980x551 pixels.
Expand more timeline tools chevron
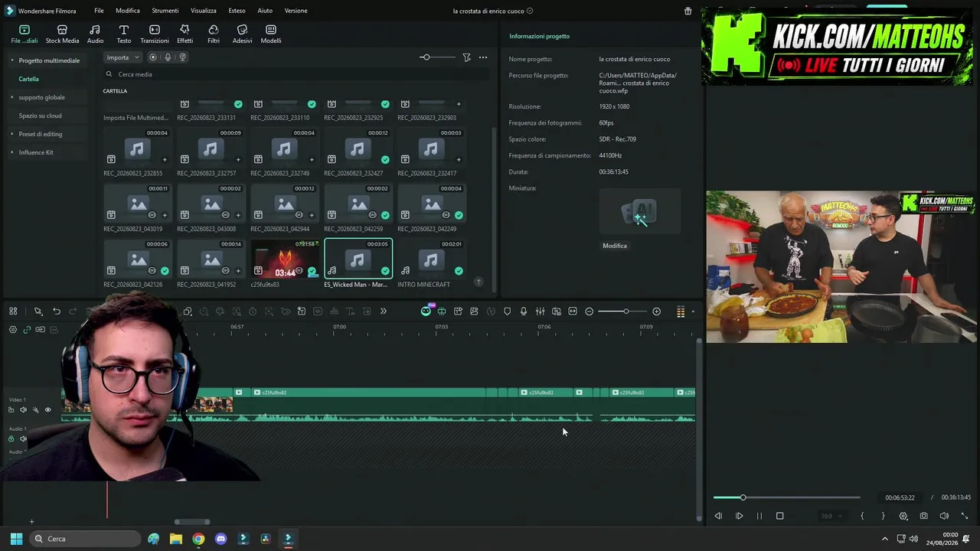383,311
